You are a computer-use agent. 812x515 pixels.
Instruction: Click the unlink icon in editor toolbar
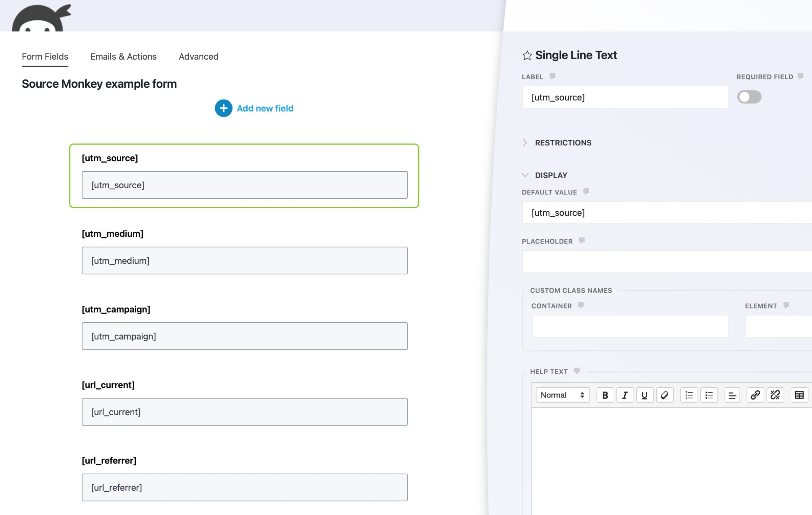(x=775, y=395)
